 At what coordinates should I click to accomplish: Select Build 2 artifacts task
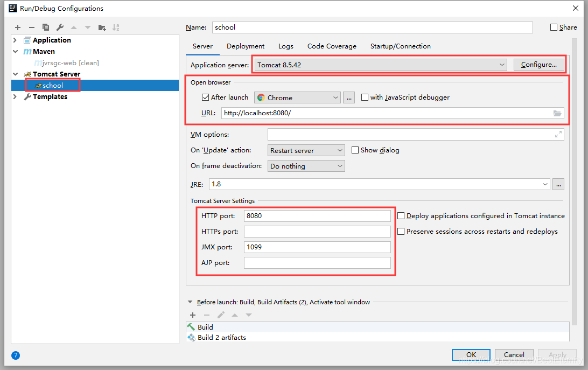coord(377,337)
